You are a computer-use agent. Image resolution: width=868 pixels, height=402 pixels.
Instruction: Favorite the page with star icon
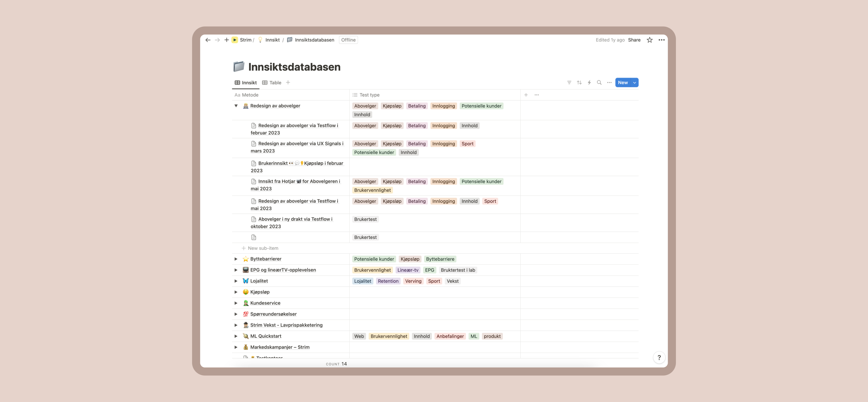(x=650, y=40)
